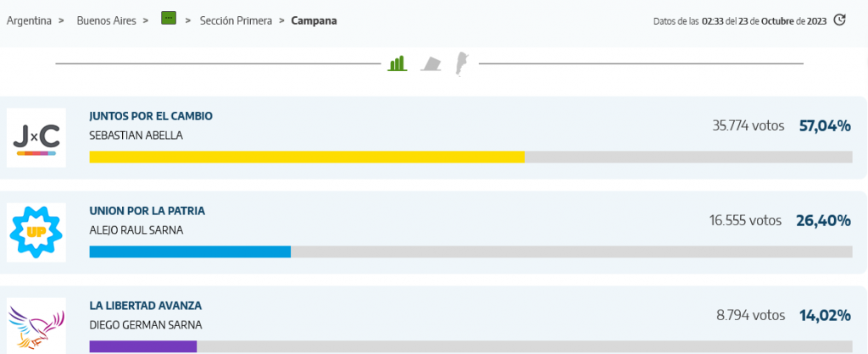
Task: Click the UNION POR LA PATRIA heading
Action: (x=147, y=211)
